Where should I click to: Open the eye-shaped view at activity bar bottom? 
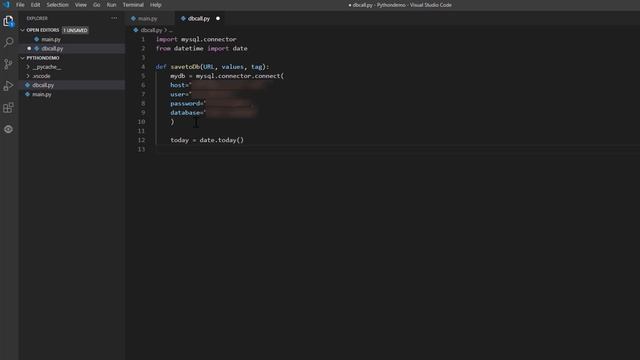[9, 129]
